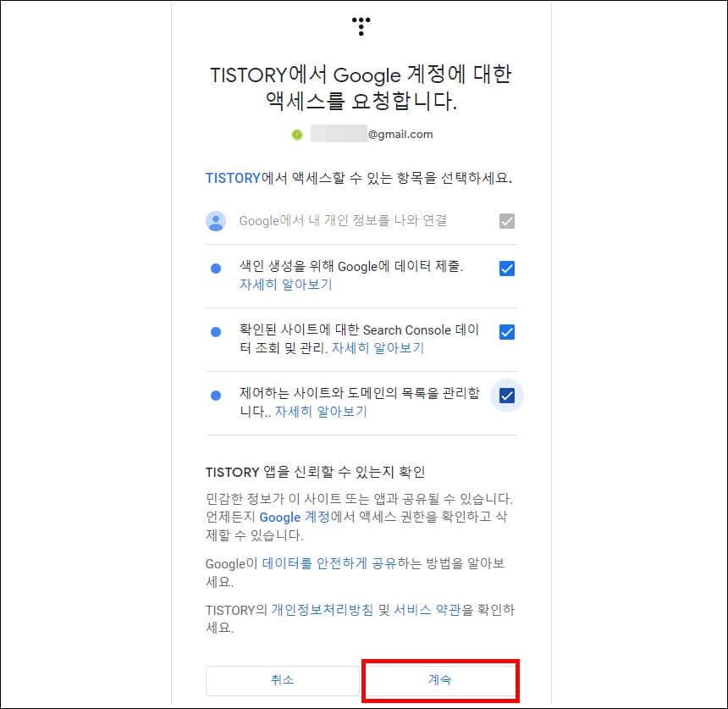Click the 취소 button to cancel

283,680
